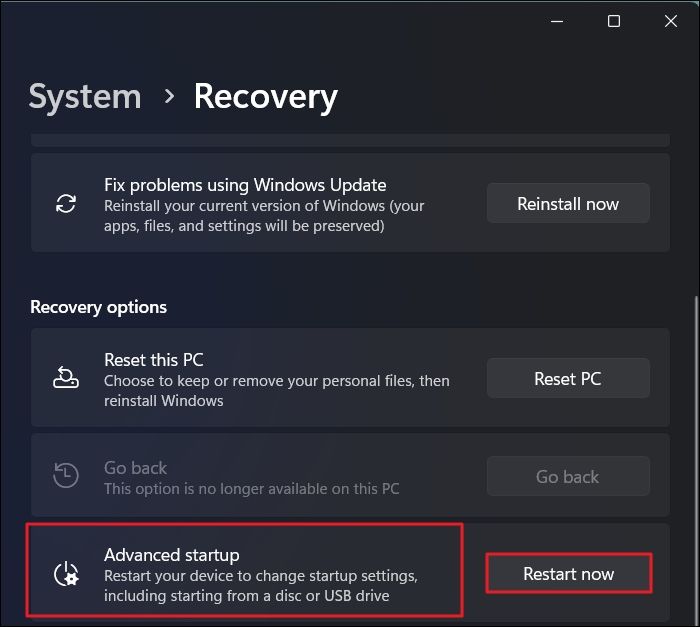This screenshot has height=627, width=700.
Task: Click the Windows Update sync arrows icon
Action: pyautogui.click(x=66, y=204)
